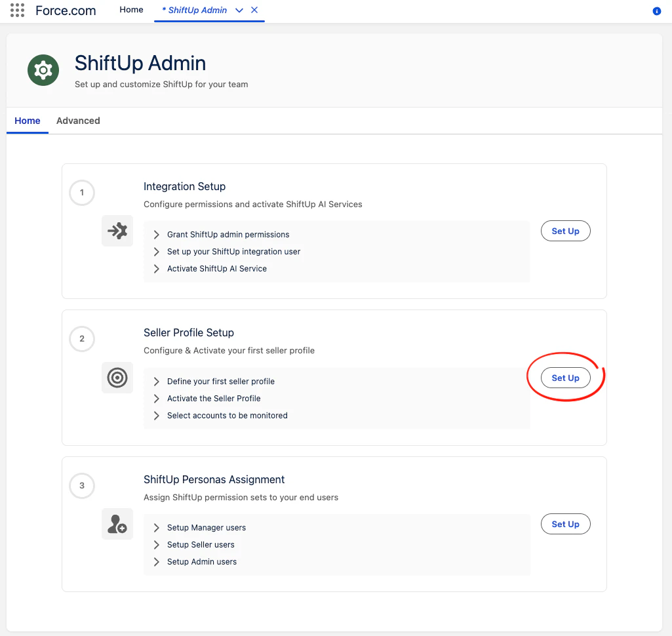Click 'Set up and customize ShiftUp for your team'
672x636 pixels.
tap(161, 85)
